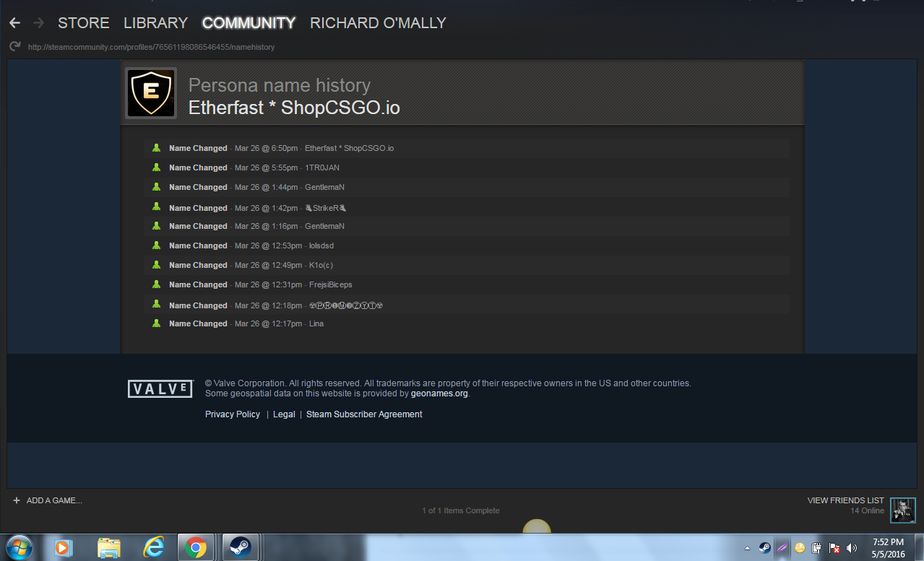The height and width of the screenshot is (561, 924).
Task: Open the STORE menu
Action: 84,23
